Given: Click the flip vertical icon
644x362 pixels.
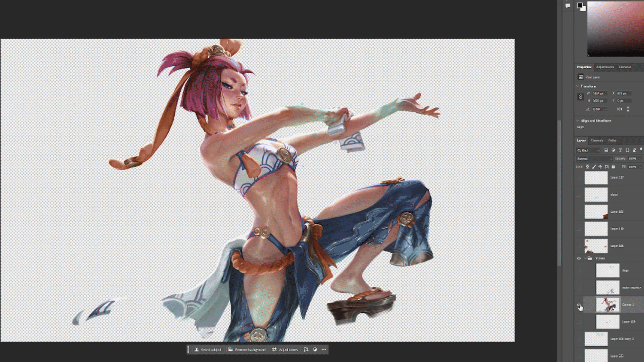Looking at the screenshot, I should coord(628,109).
